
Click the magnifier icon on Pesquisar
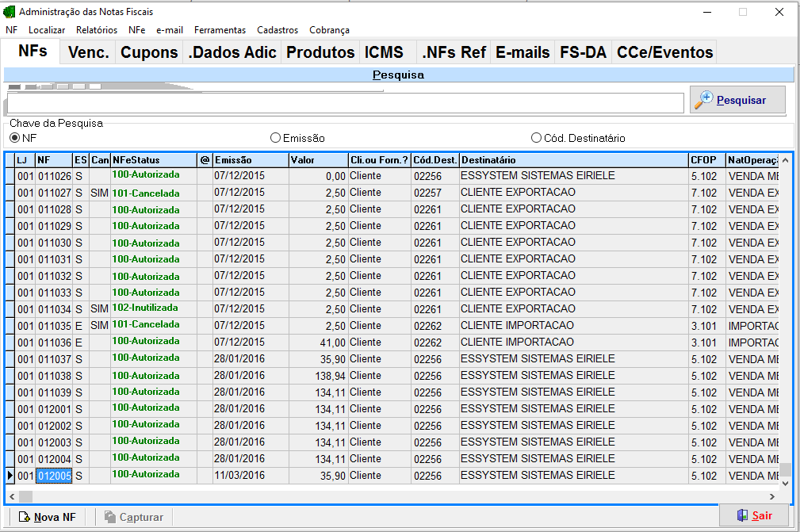(x=704, y=100)
